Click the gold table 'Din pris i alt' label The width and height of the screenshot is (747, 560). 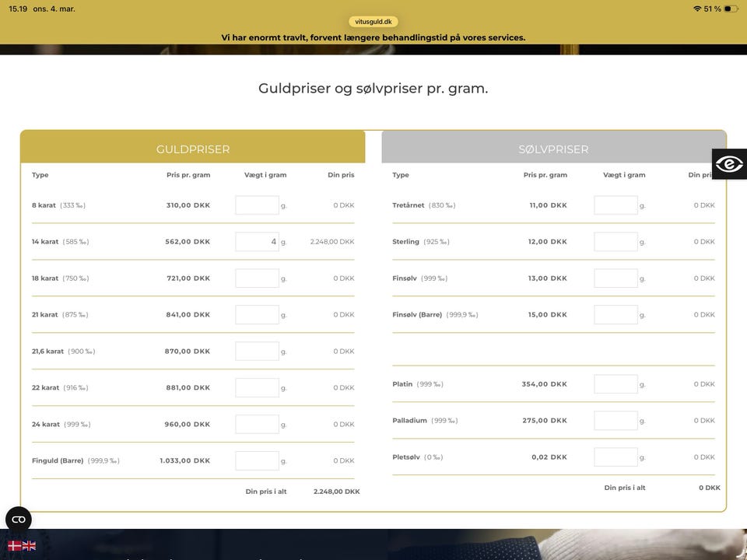266,492
